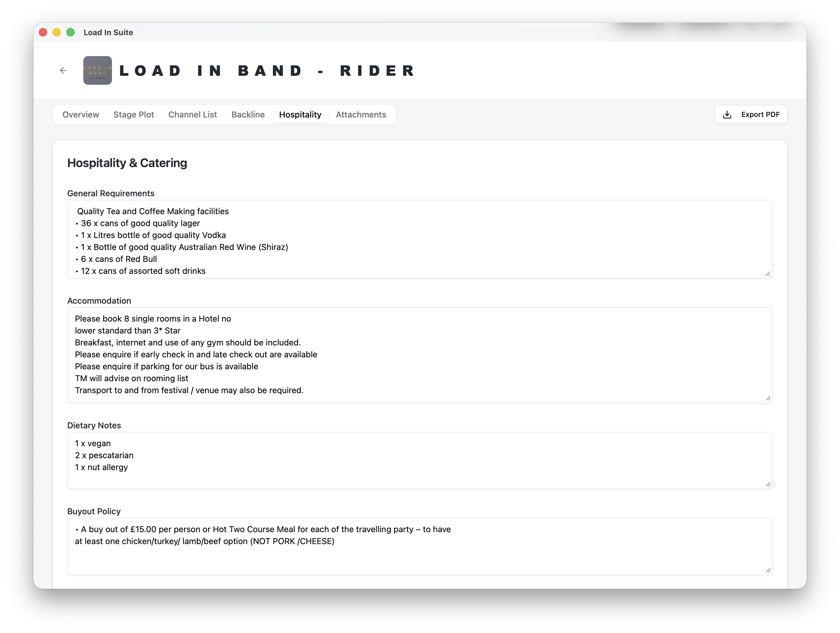Minimize the window with the yellow button

point(57,33)
